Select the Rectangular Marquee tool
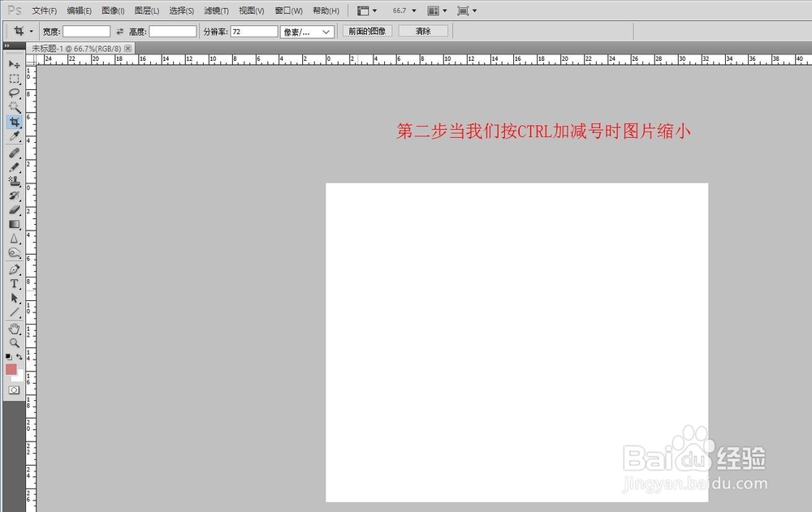The width and height of the screenshot is (812, 512). click(14, 79)
